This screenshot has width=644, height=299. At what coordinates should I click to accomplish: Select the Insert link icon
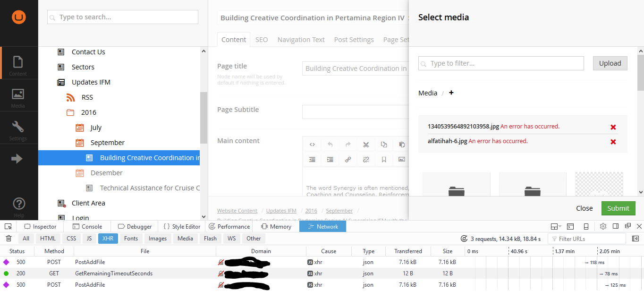[348, 159]
